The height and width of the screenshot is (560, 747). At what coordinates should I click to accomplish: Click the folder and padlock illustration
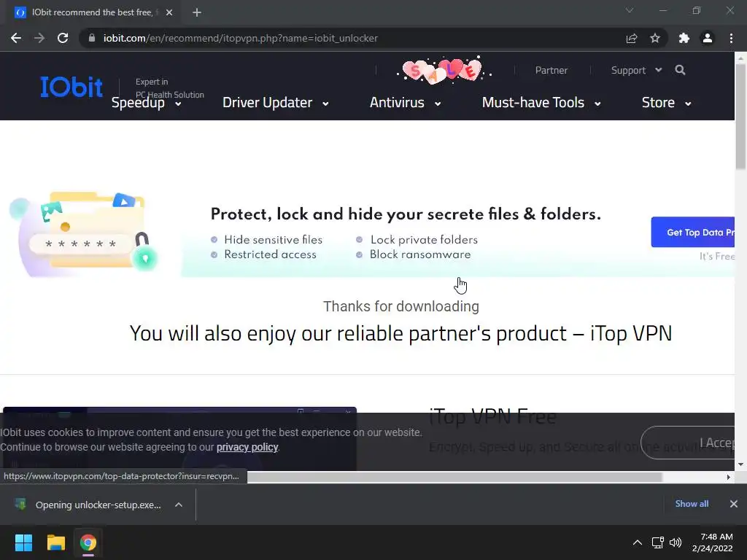[x=84, y=234]
